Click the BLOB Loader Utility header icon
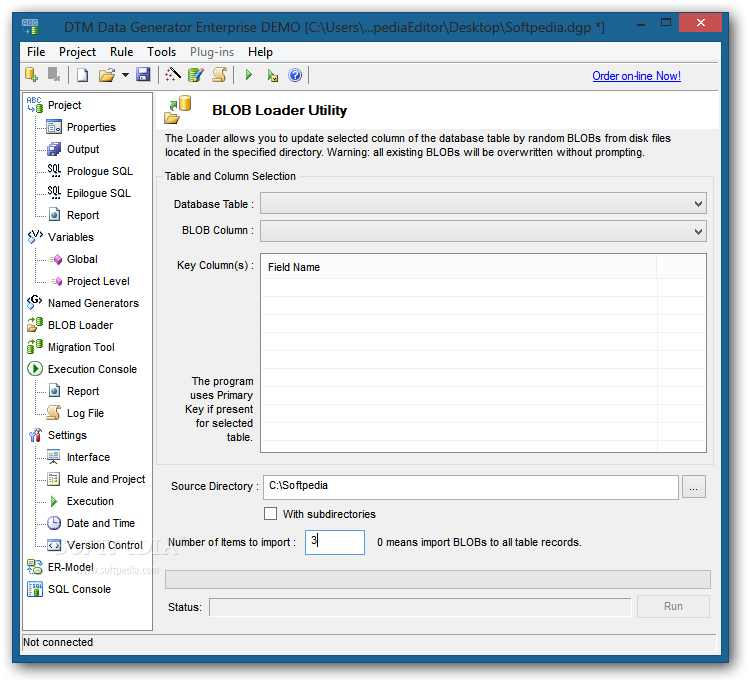This screenshot has width=749, height=683. point(177,109)
